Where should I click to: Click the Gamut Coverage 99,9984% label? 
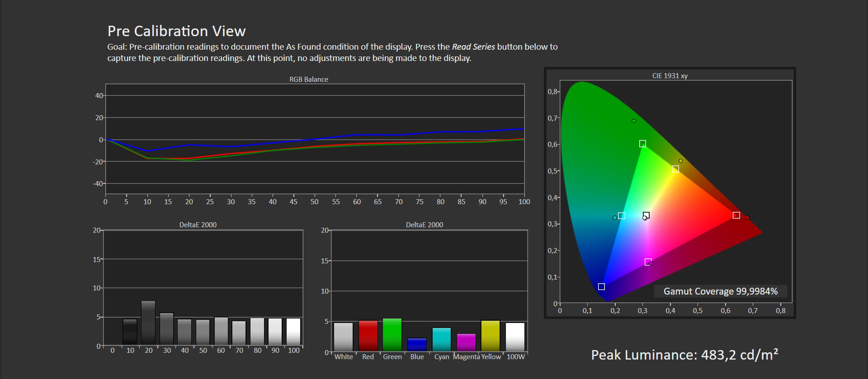721,291
